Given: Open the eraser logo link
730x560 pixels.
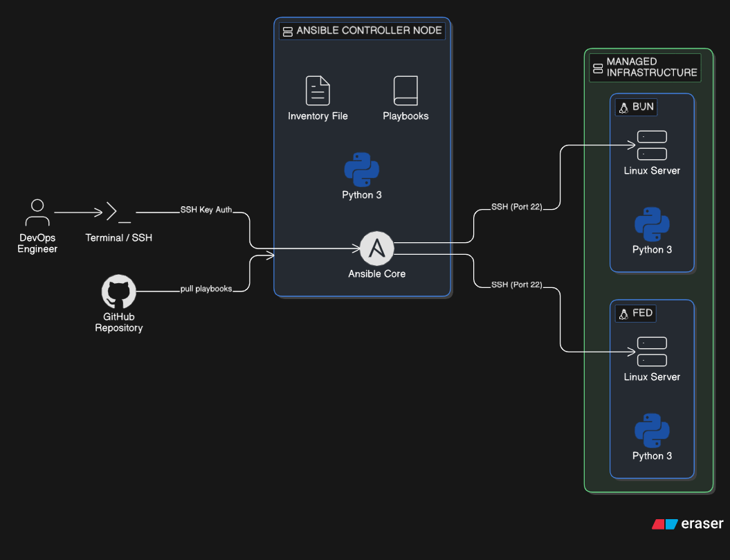Looking at the screenshot, I should [688, 524].
